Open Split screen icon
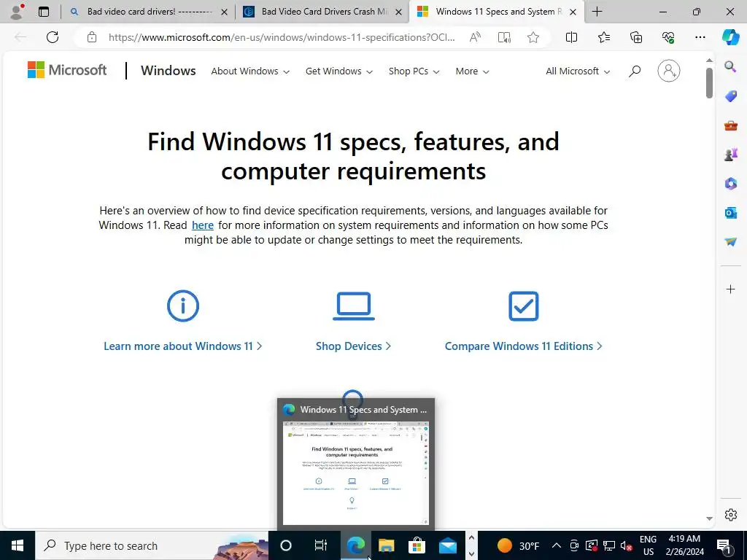The image size is (747, 560). click(571, 37)
